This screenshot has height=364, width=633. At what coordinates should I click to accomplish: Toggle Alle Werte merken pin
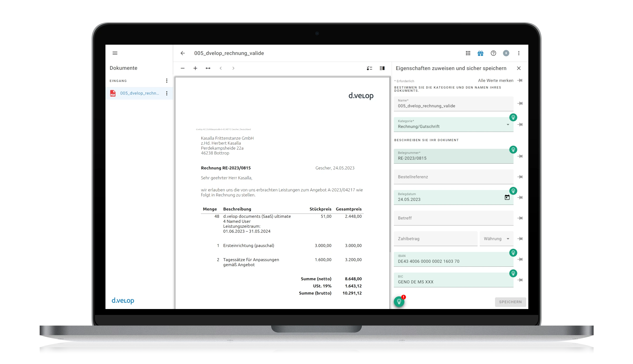(520, 80)
